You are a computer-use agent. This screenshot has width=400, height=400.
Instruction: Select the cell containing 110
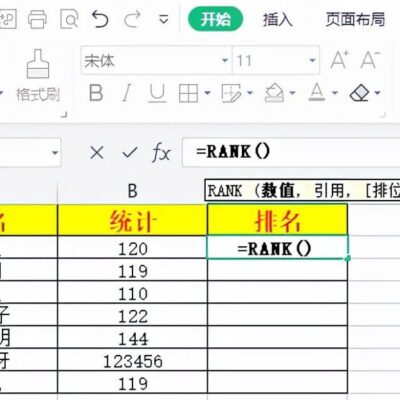click(x=132, y=292)
